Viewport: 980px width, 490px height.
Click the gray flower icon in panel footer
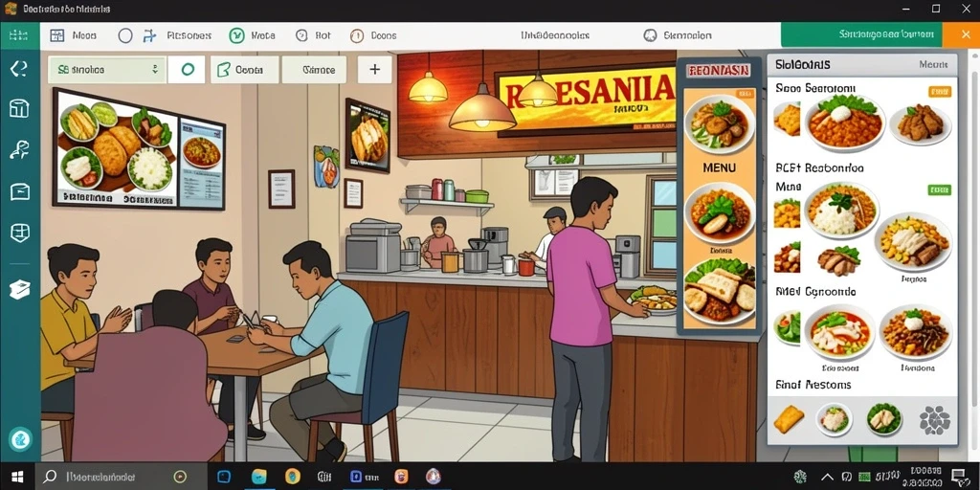(x=935, y=420)
